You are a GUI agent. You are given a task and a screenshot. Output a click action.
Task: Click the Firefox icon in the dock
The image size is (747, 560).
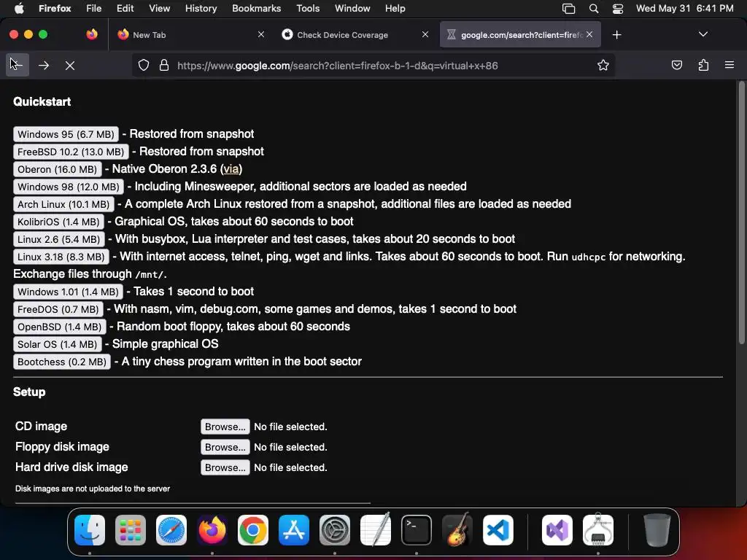[212, 530]
